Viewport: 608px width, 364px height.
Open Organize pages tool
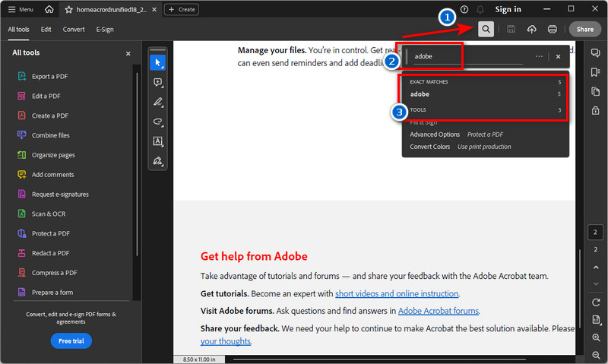46,155
